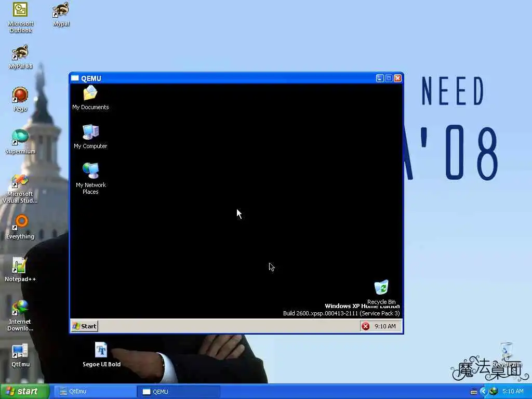Switch to the QtEmu taskbar button
532x399 pixels.
pos(95,392)
